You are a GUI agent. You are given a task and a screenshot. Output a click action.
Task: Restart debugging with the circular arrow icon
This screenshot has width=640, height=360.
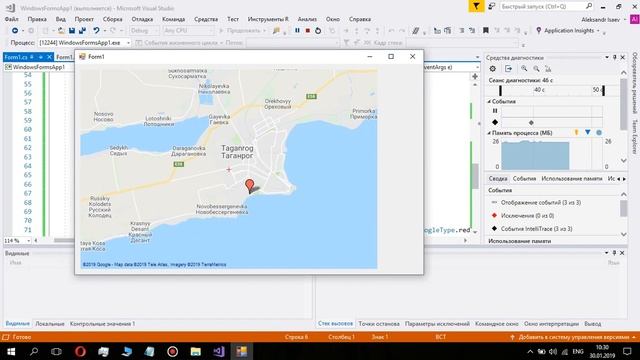pos(318,31)
